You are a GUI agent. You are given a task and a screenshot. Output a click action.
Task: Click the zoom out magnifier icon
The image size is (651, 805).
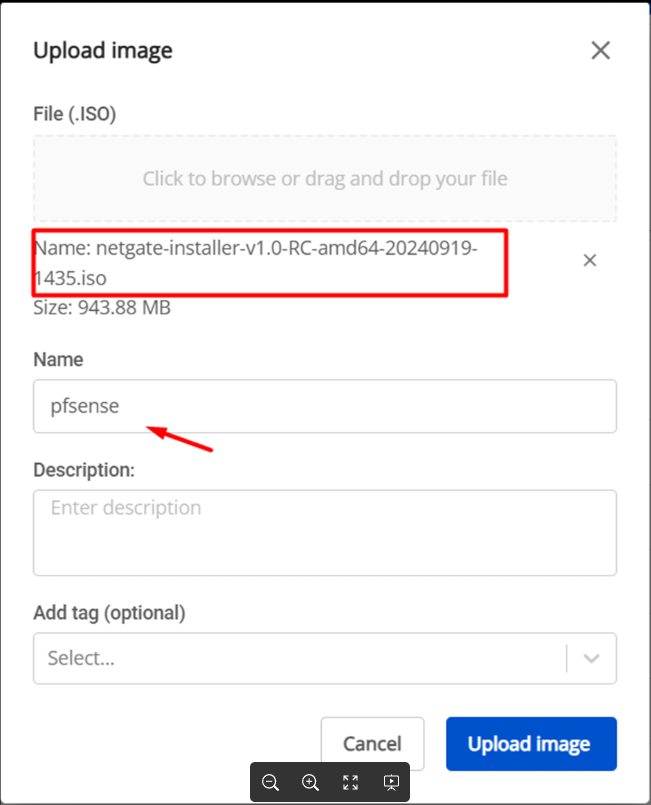270,783
